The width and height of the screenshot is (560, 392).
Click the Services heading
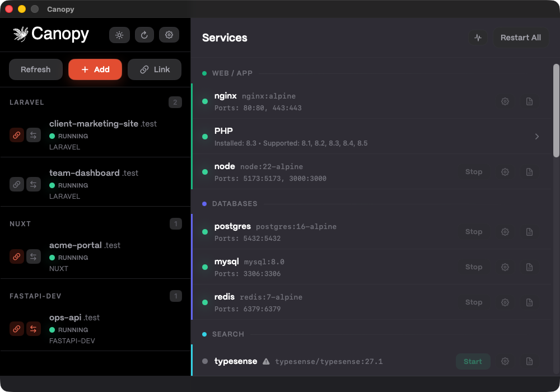(225, 38)
